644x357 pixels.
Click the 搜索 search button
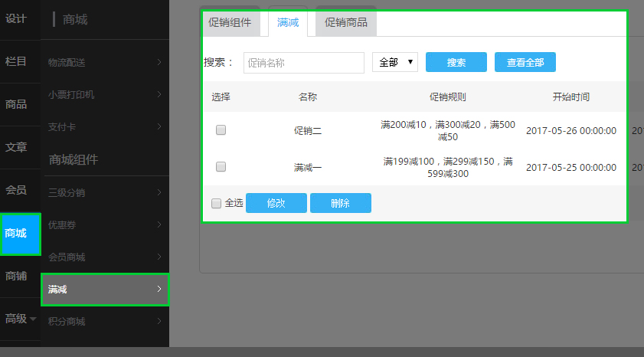click(456, 63)
